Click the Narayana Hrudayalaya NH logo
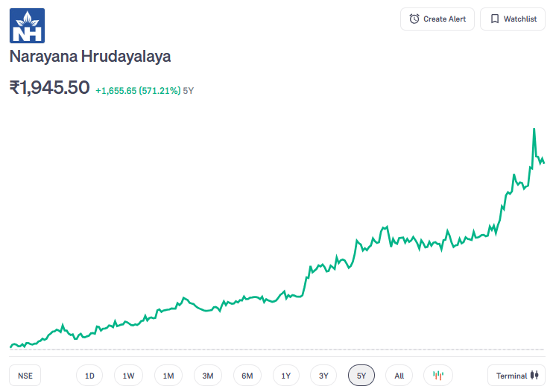 (x=27, y=26)
